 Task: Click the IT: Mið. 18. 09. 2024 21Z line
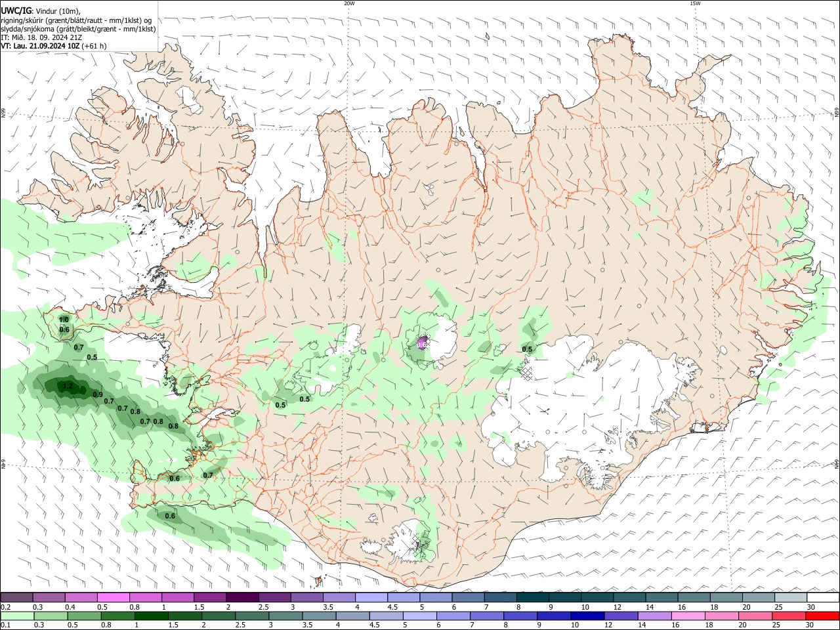pyautogui.click(x=41, y=37)
